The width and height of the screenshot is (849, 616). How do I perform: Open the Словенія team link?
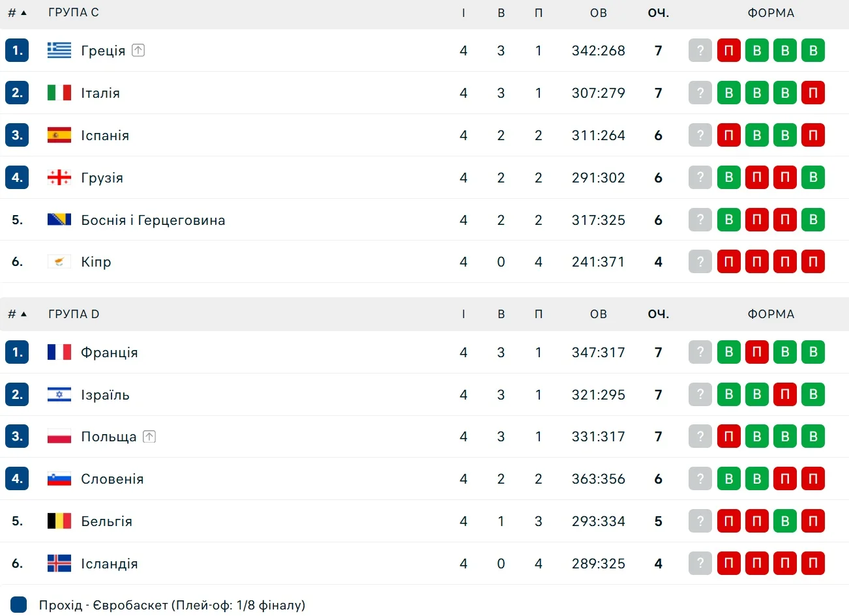point(112,479)
